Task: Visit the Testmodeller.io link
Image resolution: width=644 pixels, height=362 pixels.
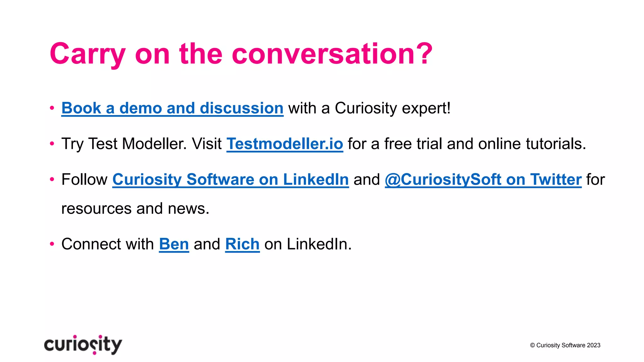Action: point(285,144)
